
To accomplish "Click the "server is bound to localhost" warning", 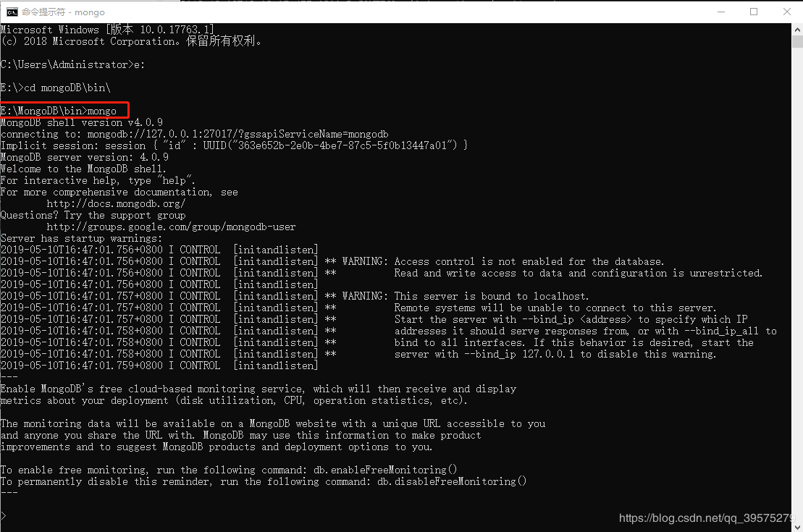I will 491,296.
